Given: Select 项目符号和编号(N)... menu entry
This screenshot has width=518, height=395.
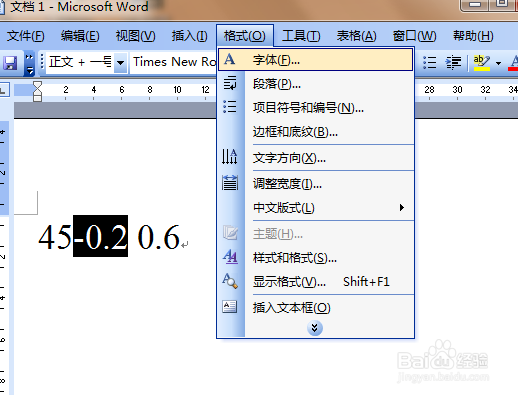Looking at the screenshot, I should pos(315,108).
